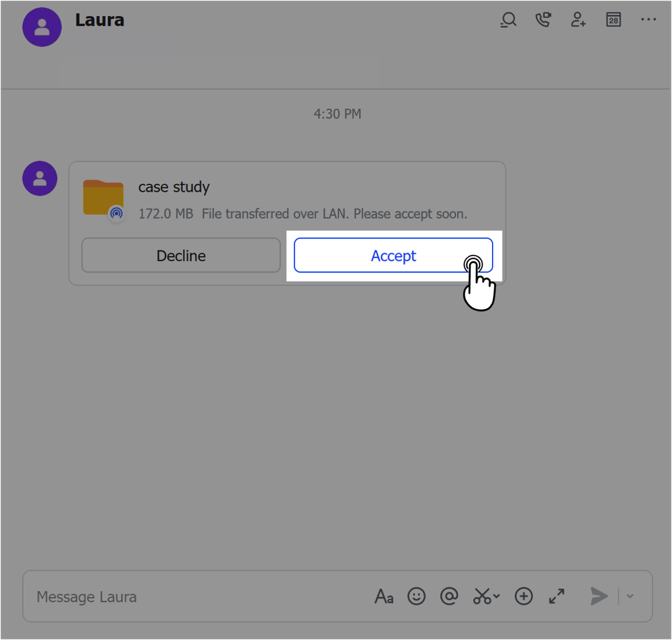Insert an @ mention
The width and height of the screenshot is (672, 640).
[449, 596]
